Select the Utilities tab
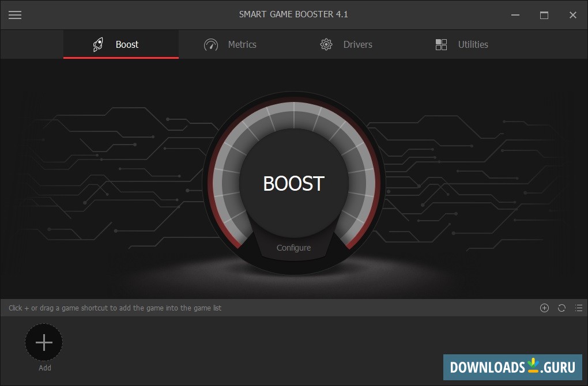This screenshot has width=588, height=386. pyautogui.click(x=462, y=44)
